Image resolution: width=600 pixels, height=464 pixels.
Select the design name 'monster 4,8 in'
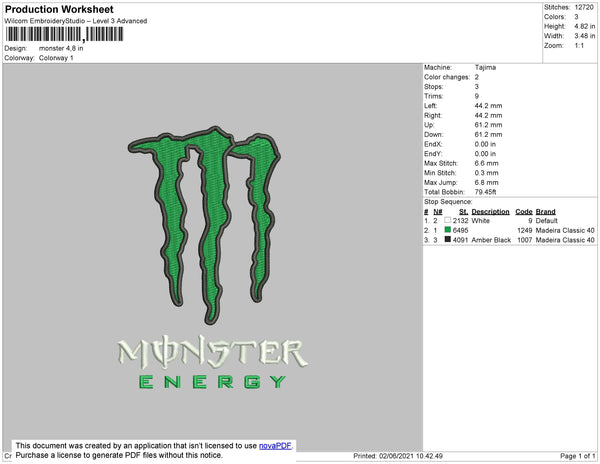(61, 48)
